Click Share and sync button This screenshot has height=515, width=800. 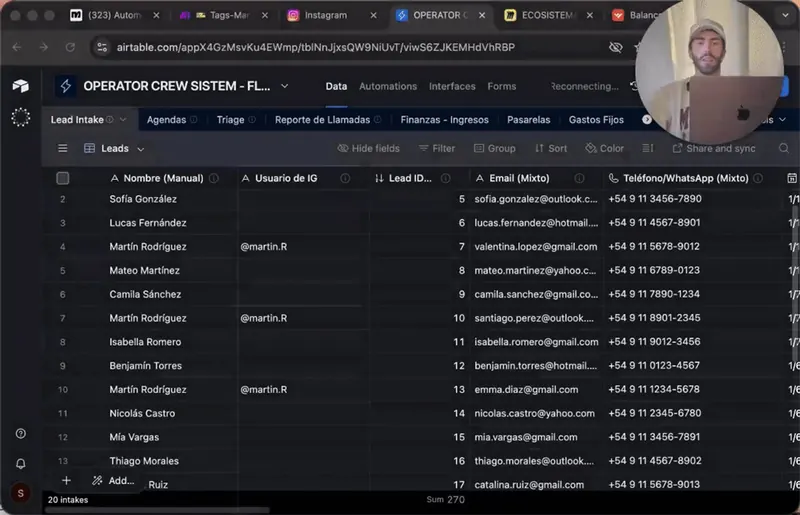point(714,149)
